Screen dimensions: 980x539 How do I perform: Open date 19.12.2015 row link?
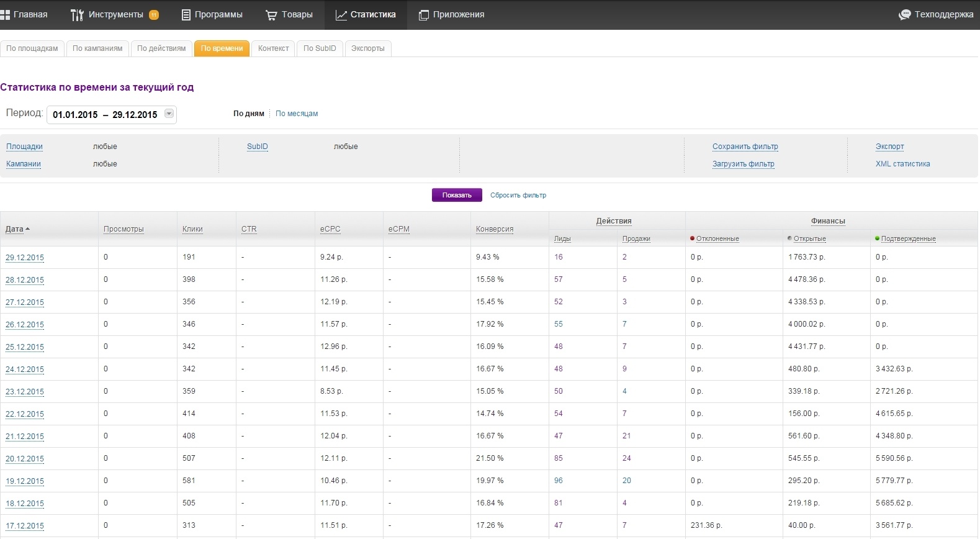pos(25,481)
